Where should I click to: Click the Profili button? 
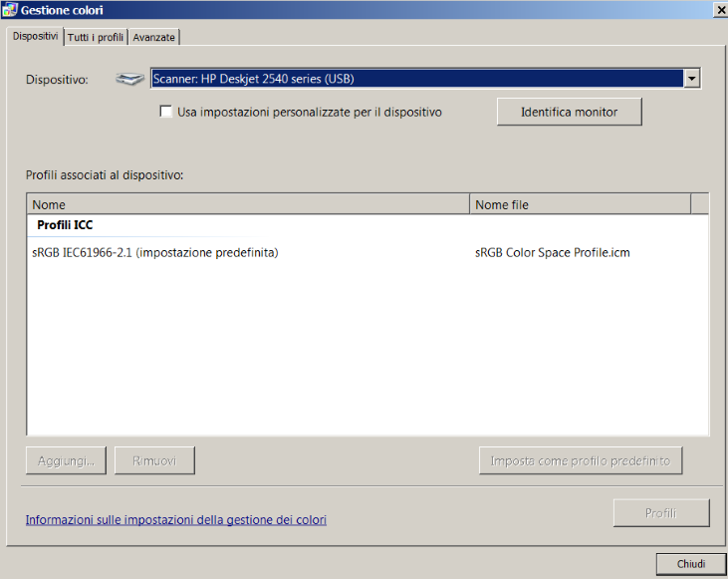click(x=661, y=513)
